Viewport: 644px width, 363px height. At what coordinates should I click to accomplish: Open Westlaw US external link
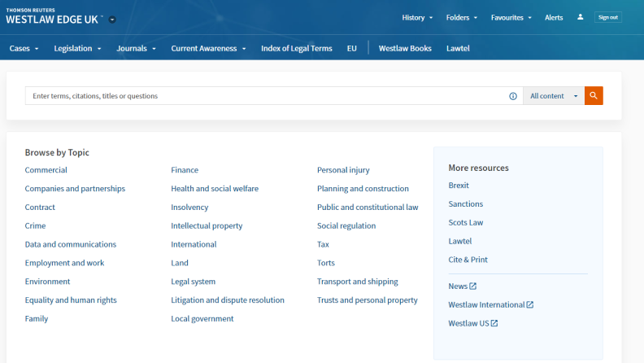click(x=472, y=323)
